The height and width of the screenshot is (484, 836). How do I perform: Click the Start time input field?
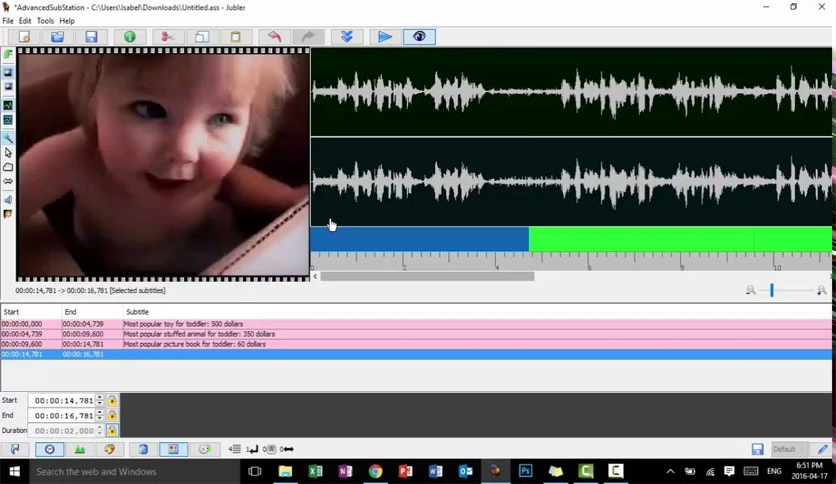62,400
